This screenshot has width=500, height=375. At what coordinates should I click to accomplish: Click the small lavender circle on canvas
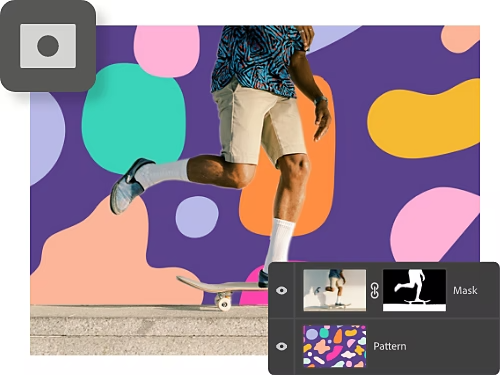(x=197, y=217)
